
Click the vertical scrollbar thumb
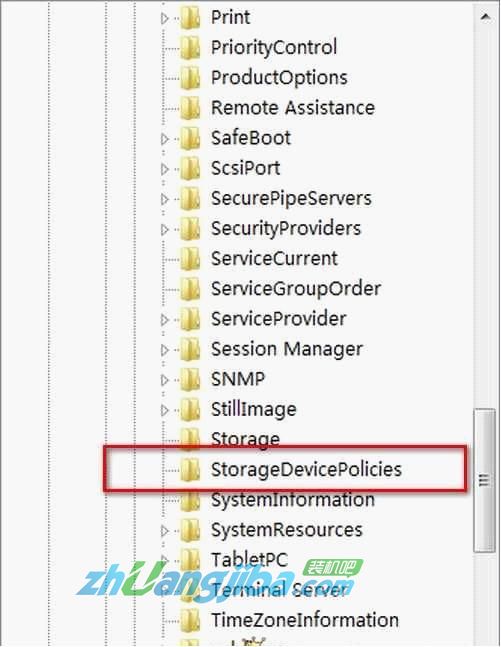click(484, 480)
